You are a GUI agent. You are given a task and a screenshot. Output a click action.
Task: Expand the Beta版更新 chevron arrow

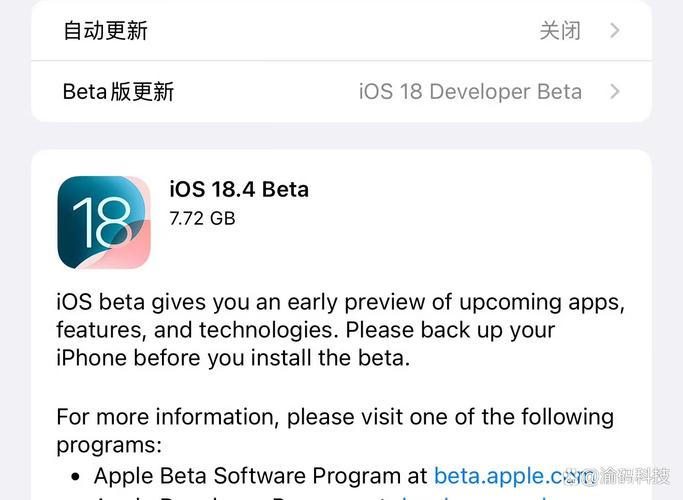(615, 92)
